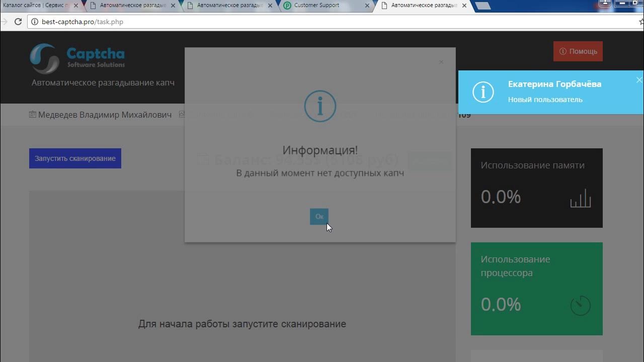Close the active Автоматическое разгадывание tab
The height and width of the screenshot is (362, 644).
point(464,6)
